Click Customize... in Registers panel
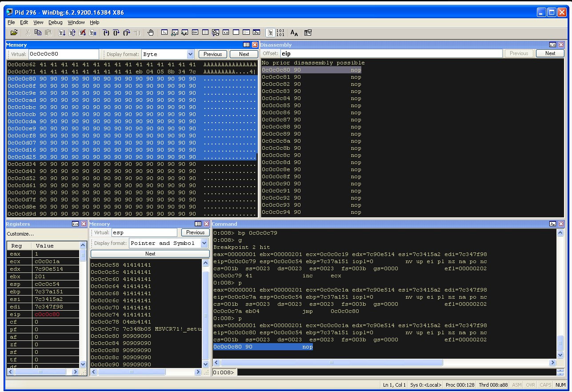The width and height of the screenshot is (572, 392). pos(20,234)
